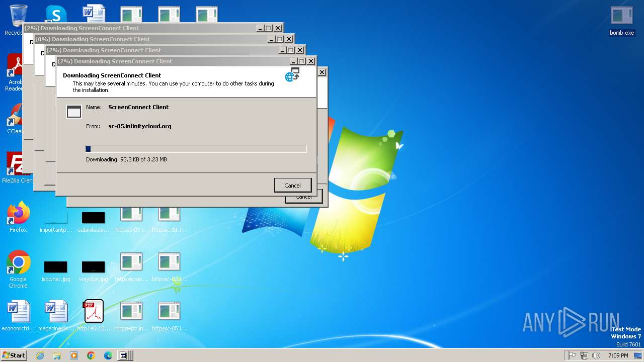The width and height of the screenshot is (644, 362).
Task: Launch Firefox from the desktop
Action: pyautogui.click(x=18, y=217)
